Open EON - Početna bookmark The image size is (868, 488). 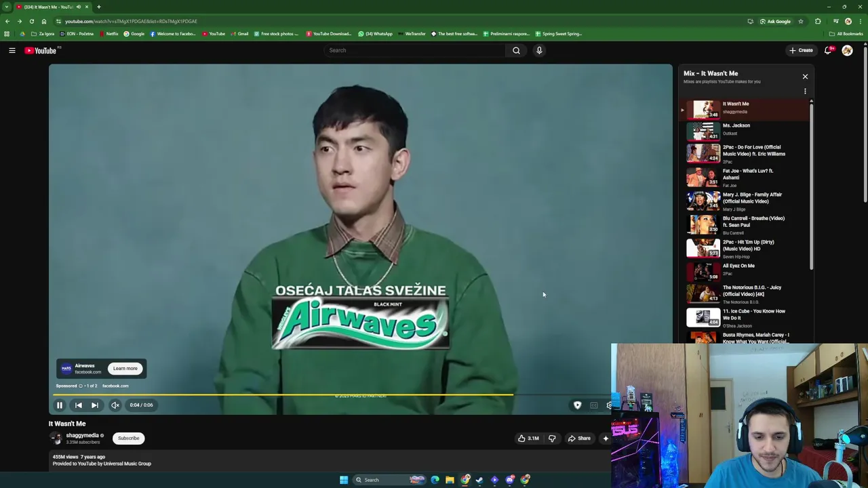pyautogui.click(x=77, y=34)
